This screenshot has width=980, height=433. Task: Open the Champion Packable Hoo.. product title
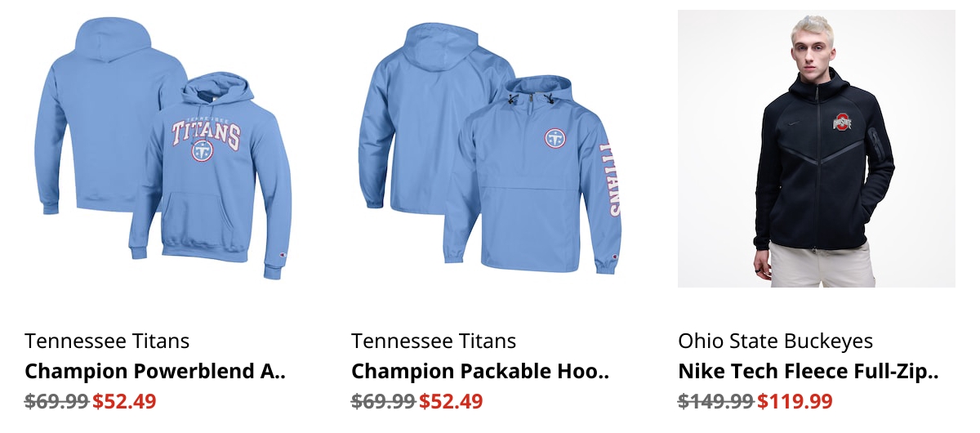pos(480,372)
